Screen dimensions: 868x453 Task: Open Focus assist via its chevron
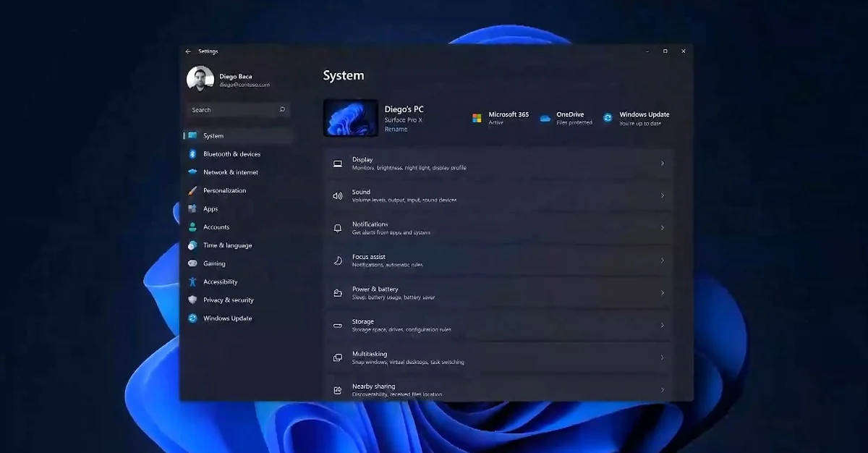coord(663,261)
